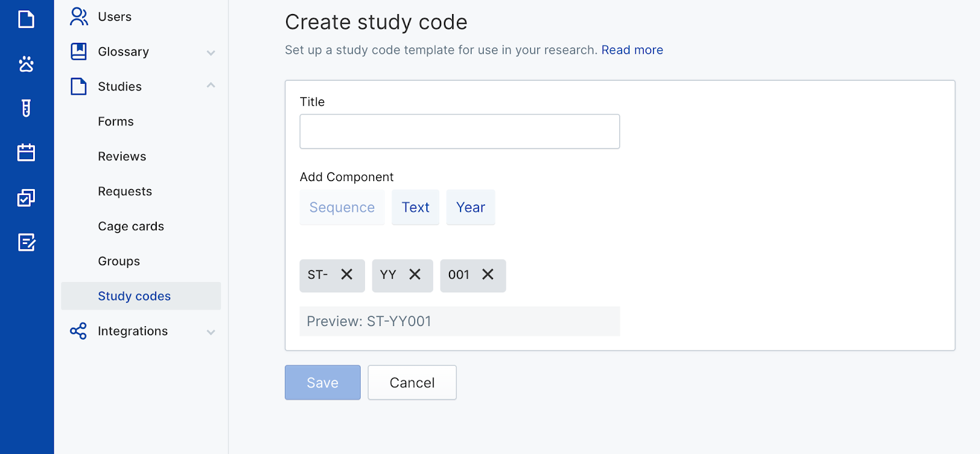
Task: Collapse the Studies section chevron
Action: 211,86
